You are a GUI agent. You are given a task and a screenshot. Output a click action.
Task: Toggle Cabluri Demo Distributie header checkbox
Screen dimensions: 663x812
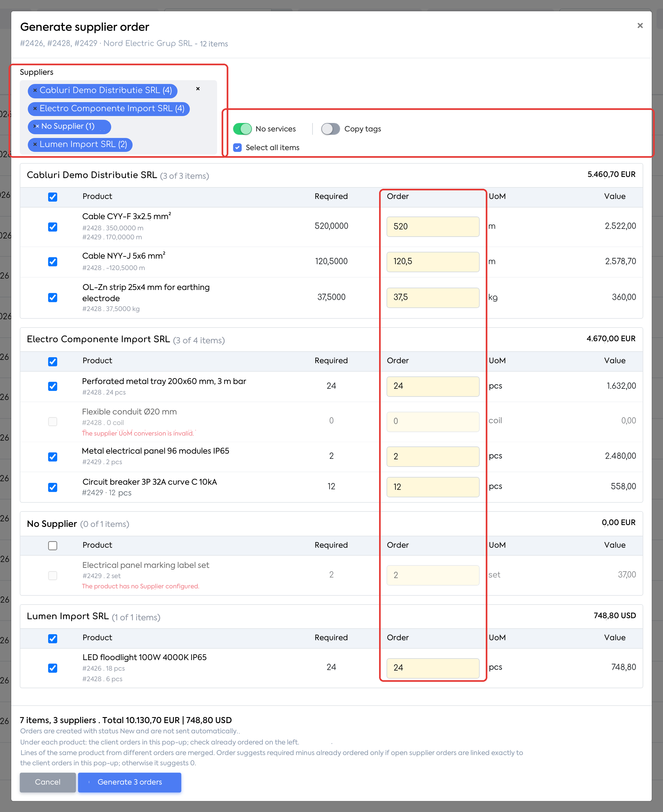53,197
